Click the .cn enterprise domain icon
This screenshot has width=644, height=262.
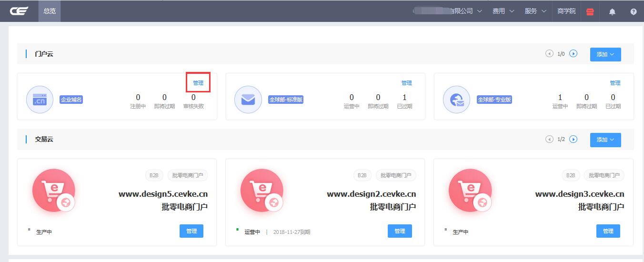40,100
